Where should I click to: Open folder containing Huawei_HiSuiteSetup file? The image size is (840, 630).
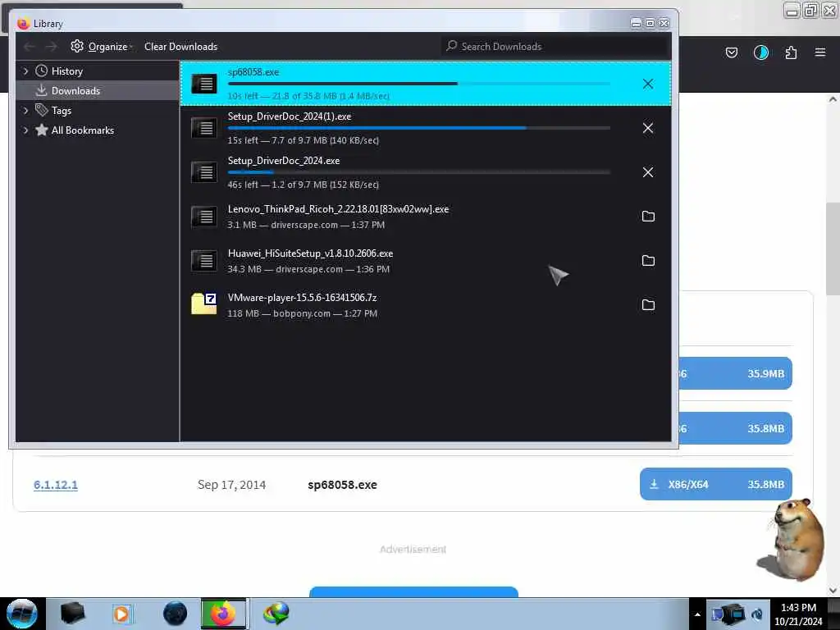point(648,260)
